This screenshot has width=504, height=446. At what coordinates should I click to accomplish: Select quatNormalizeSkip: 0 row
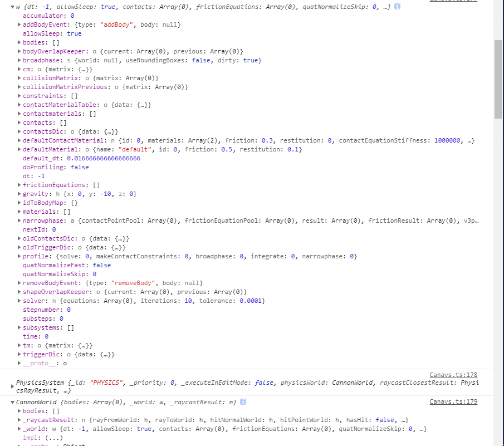tap(60, 274)
